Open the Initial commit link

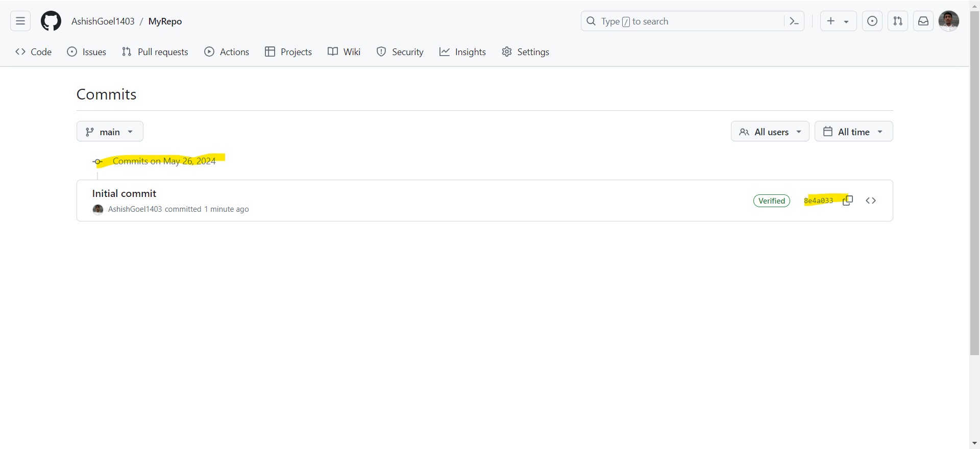(124, 193)
